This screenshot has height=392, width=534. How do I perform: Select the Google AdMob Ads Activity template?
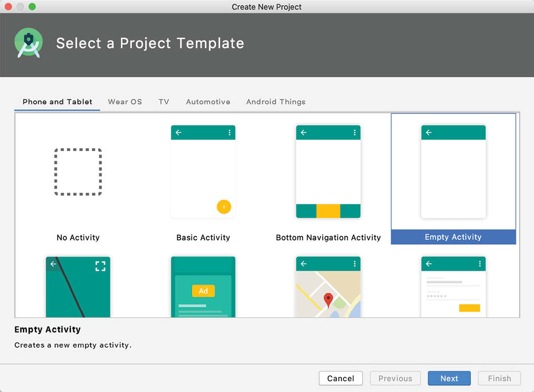pos(203,286)
